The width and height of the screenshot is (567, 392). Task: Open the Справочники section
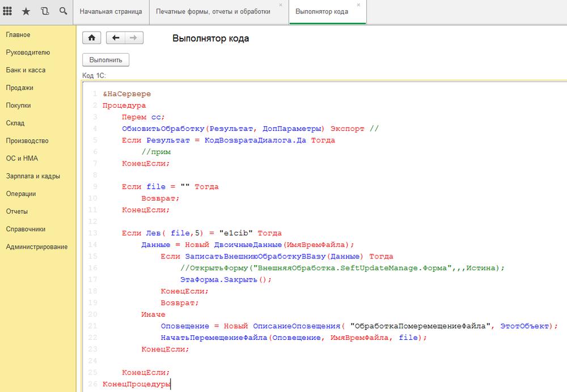coord(26,229)
